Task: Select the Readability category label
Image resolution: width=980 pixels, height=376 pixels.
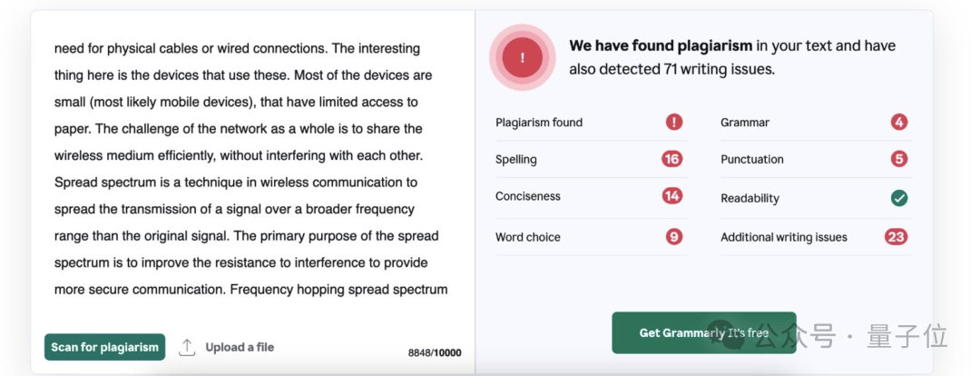Action: [x=750, y=198]
